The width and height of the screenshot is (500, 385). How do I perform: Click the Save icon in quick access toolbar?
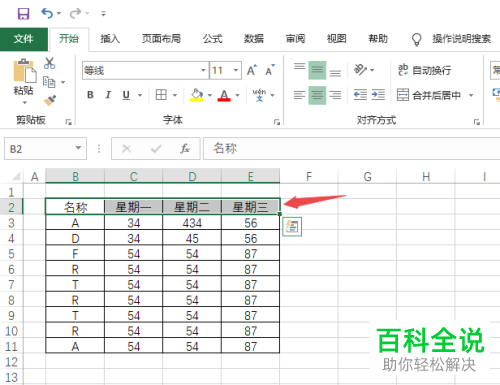tap(23, 14)
